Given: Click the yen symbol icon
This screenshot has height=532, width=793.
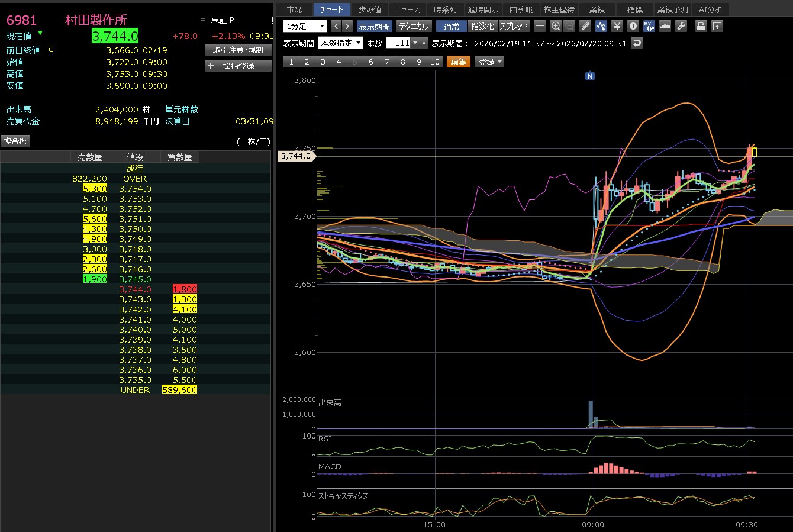Looking at the screenshot, I should click(x=617, y=26).
